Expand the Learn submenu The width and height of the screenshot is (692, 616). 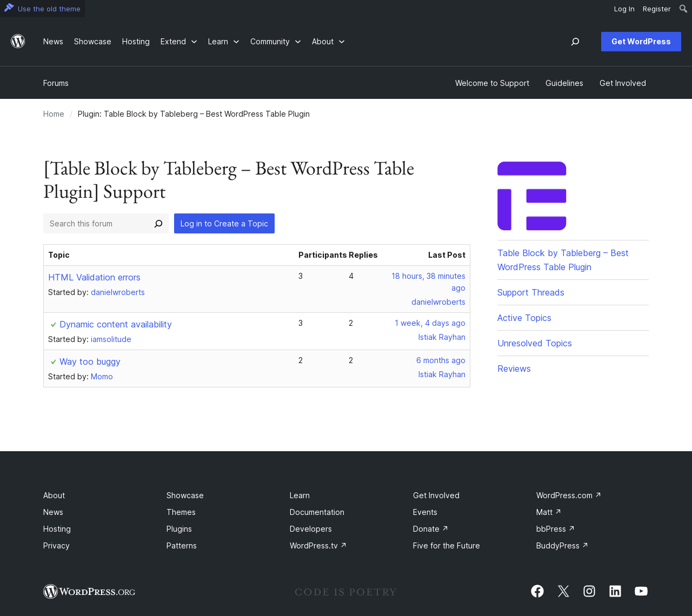click(x=236, y=42)
